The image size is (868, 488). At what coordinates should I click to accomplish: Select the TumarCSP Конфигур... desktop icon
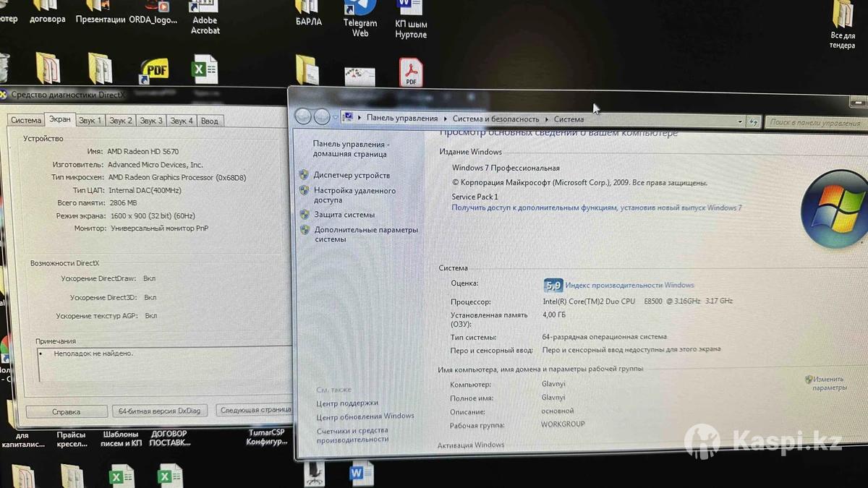(266, 437)
